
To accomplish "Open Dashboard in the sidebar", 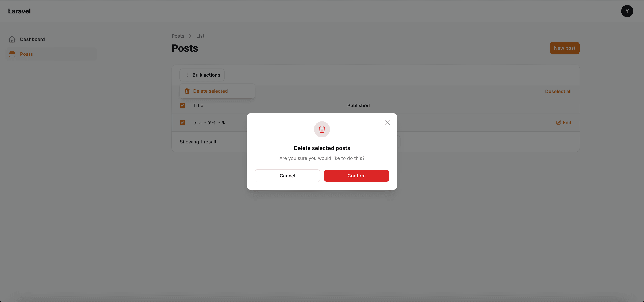I will coord(51,39).
